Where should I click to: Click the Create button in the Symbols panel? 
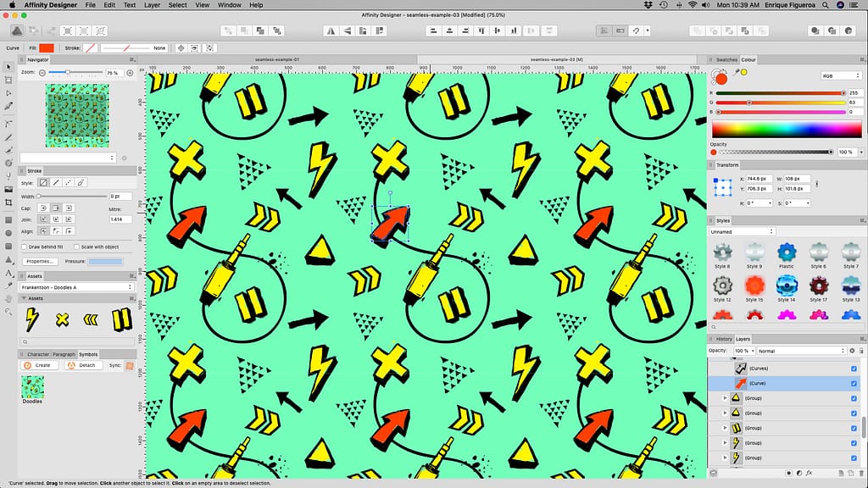pos(40,365)
